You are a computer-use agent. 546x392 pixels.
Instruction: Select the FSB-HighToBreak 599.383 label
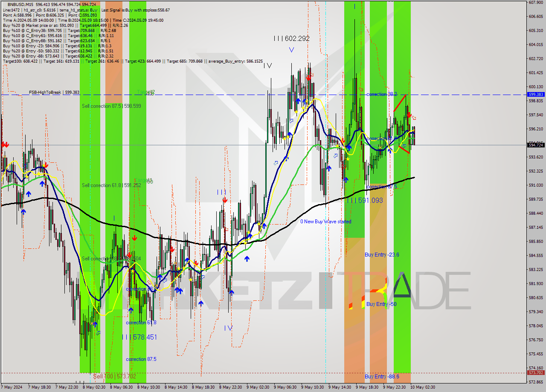click(54, 92)
